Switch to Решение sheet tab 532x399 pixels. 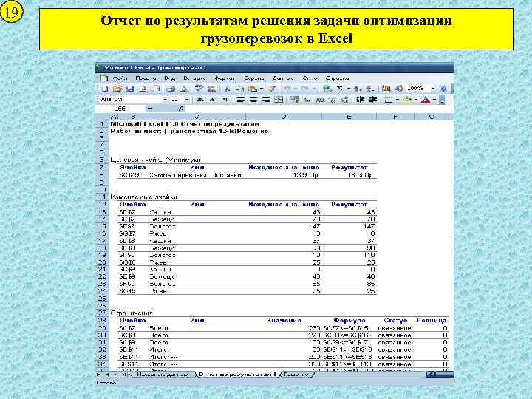(x=296, y=375)
